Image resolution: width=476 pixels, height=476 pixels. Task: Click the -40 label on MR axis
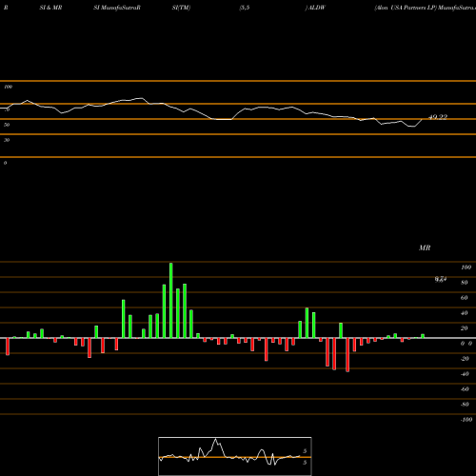pyautogui.click(x=465, y=374)
